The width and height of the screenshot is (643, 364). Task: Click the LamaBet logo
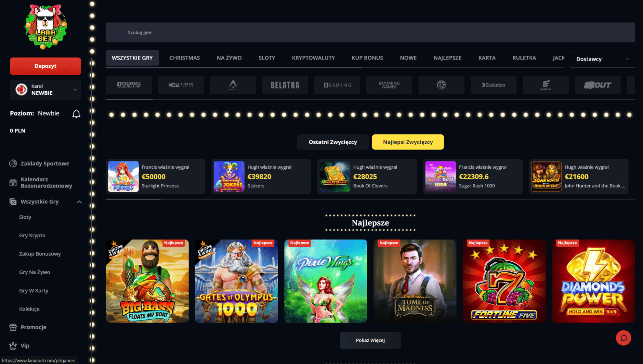[46, 27]
